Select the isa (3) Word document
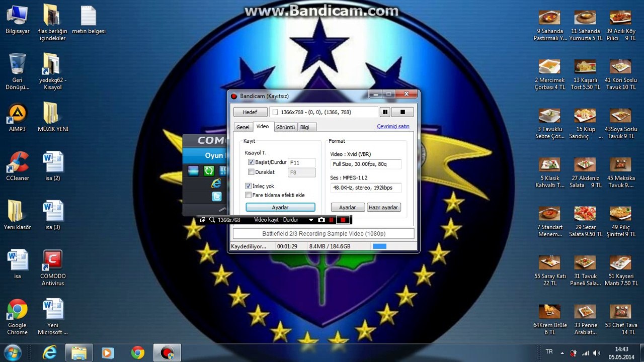The width and height of the screenshot is (644, 362). coord(53,216)
